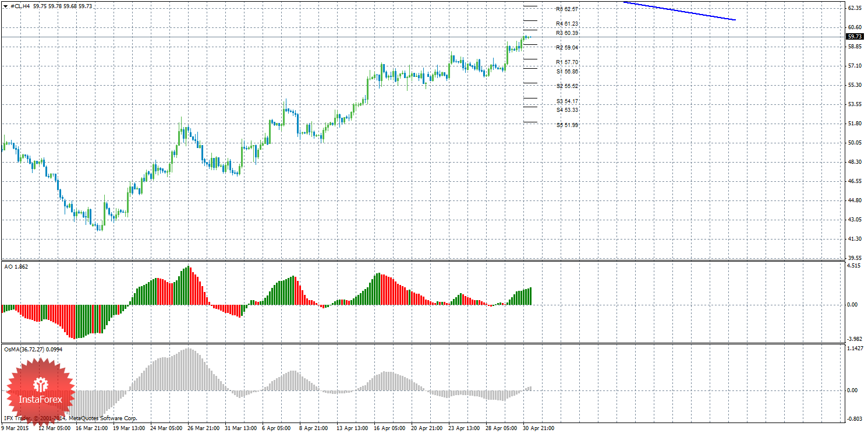Click the 4.515 AO scale value
868x433 pixels.
point(853,266)
